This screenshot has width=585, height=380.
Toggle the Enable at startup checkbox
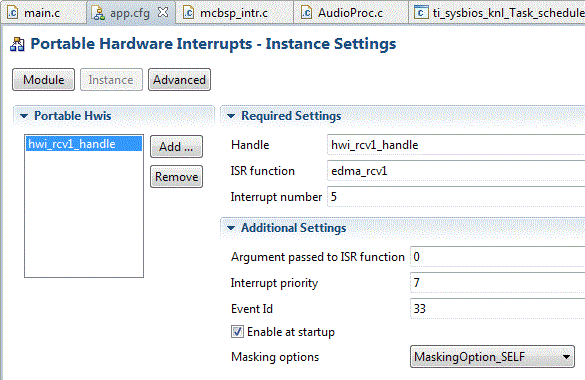pos(237,332)
